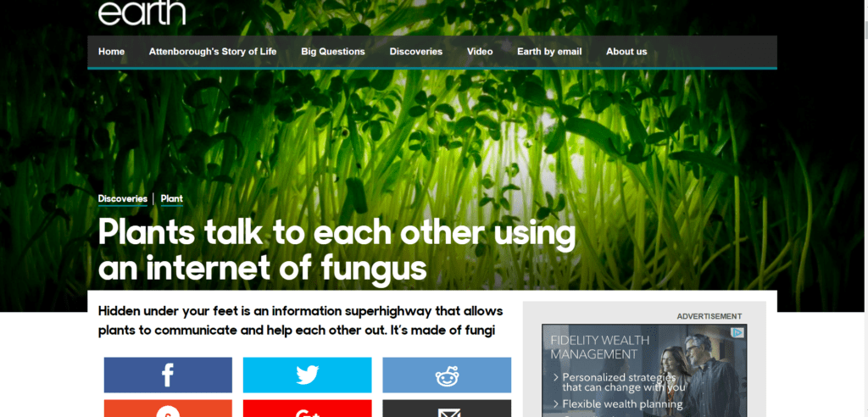Screen dimensions: 868x417
Task: Open Earth by email page
Action: [549, 52]
